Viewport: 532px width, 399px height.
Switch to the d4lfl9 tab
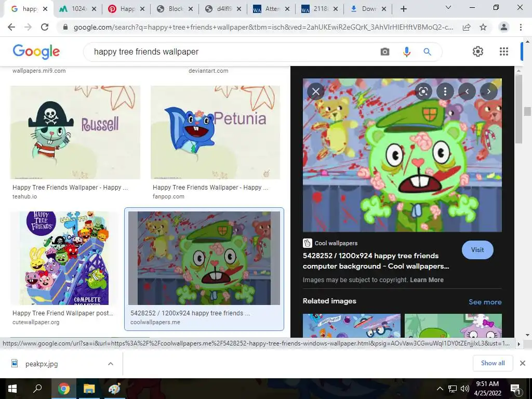(219, 9)
